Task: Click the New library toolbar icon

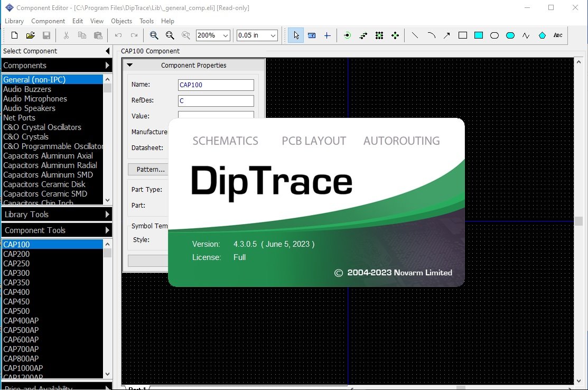Action: coord(14,35)
